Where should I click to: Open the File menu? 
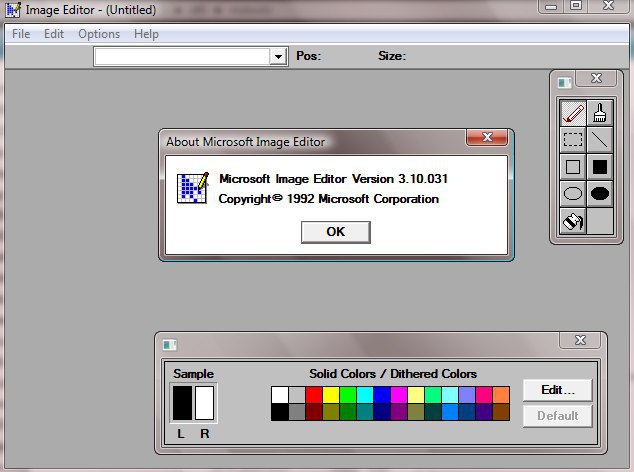(21, 34)
